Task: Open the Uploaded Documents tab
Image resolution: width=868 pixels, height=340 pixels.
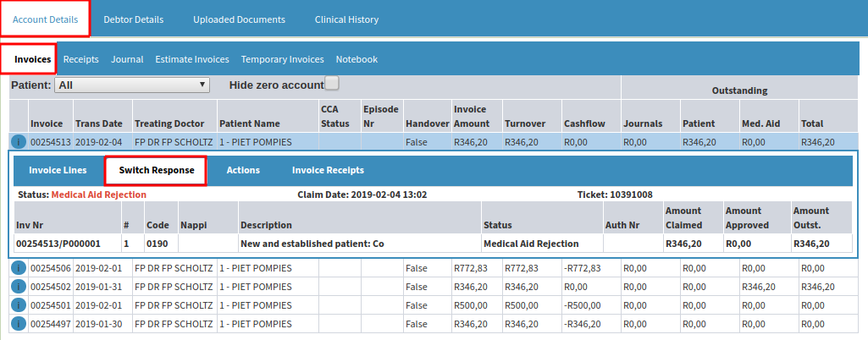Action: [239, 19]
